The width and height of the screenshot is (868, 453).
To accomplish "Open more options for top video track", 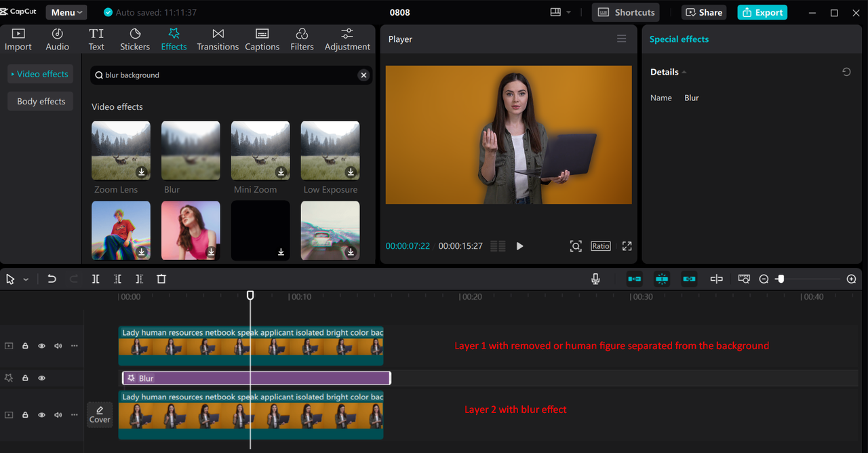I will [75, 346].
